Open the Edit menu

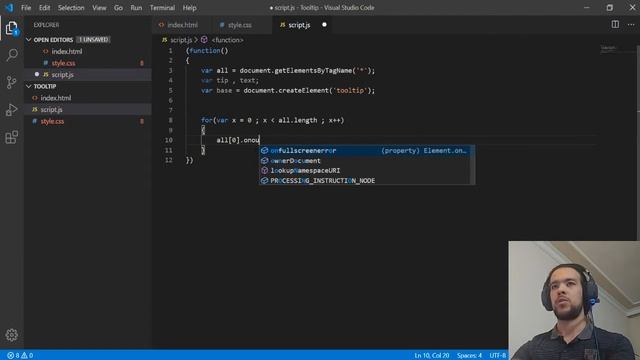pyautogui.click(x=44, y=8)
